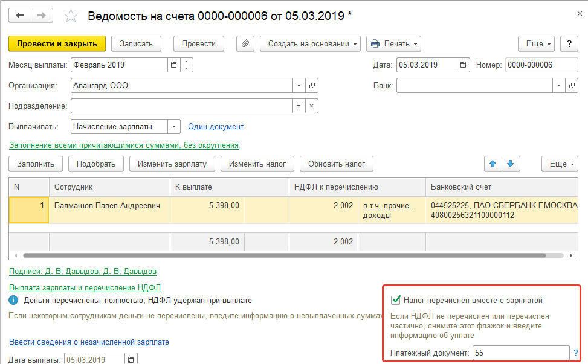The image size is (588, 364).
Task: Click Провести и закрыть button
Action: click(57, 44)
